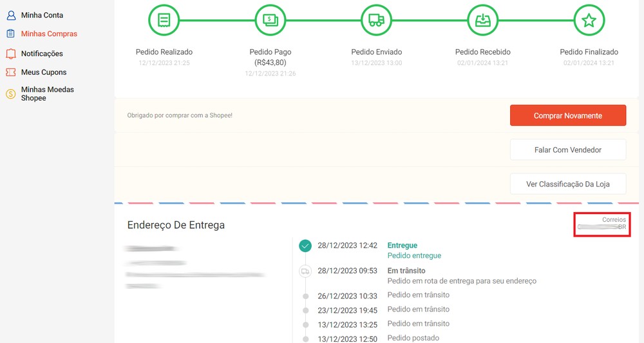
Task: Click the Minhas Compras clipboard icon
Action: tap(11, 34)
